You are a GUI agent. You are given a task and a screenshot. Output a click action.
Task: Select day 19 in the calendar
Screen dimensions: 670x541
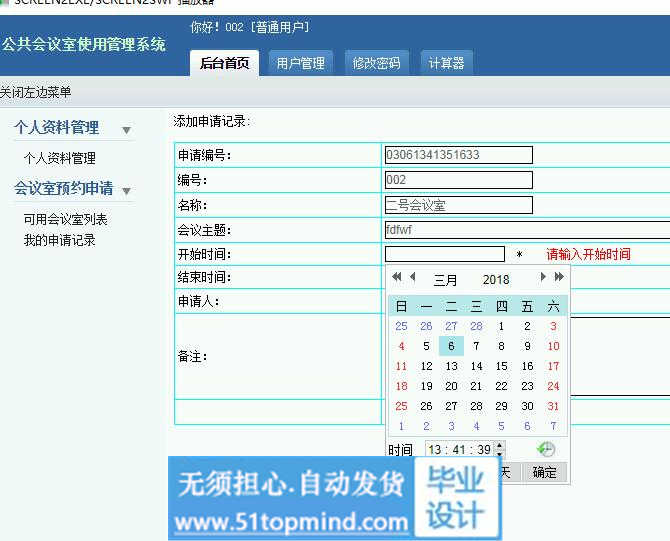pyautogui.click(x=426, y=386)
